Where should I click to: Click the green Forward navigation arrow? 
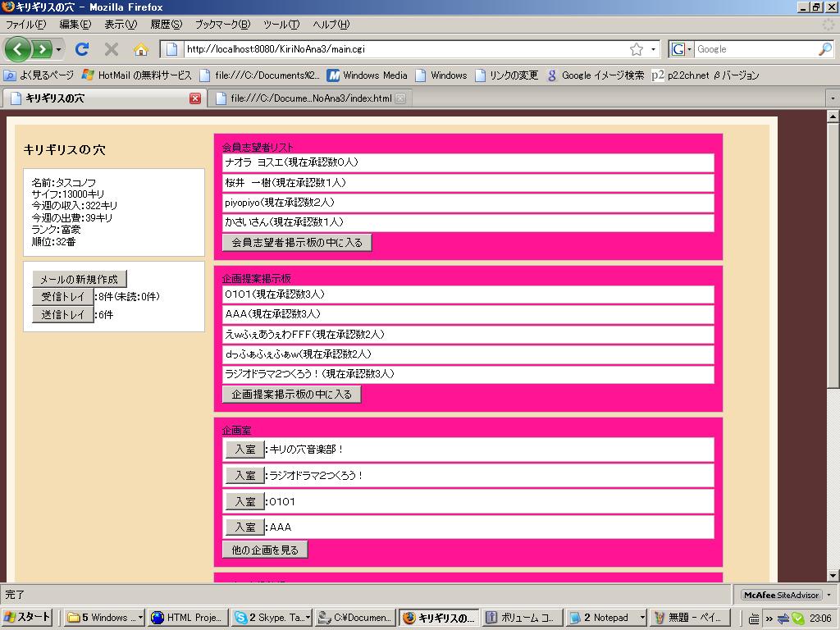(42, 49)
